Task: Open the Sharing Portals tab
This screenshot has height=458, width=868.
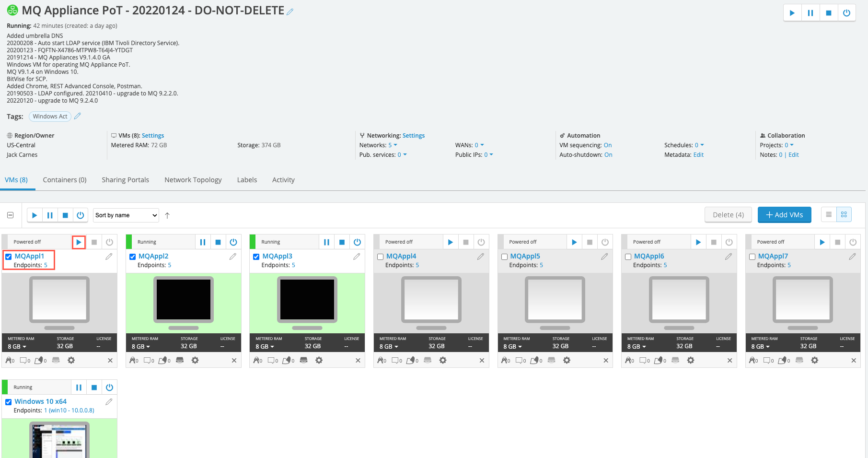Action: pyautogui.click(x=125, y=180)
